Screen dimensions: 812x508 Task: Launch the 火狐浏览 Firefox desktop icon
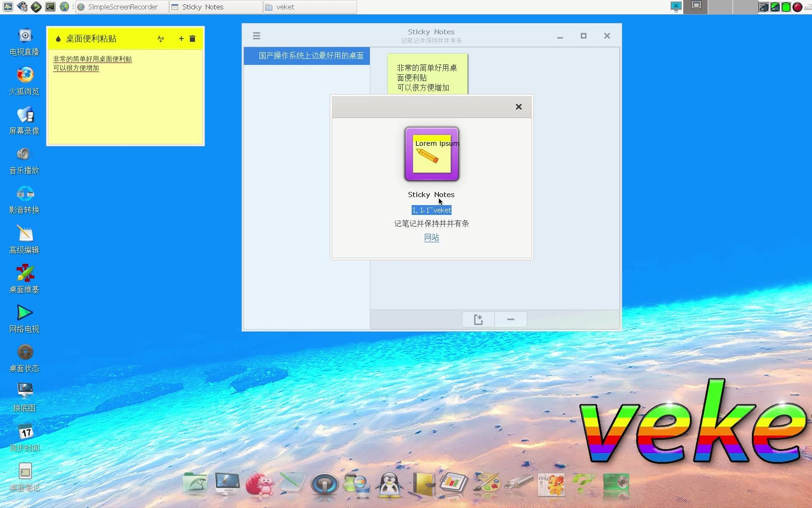point(24,81)
